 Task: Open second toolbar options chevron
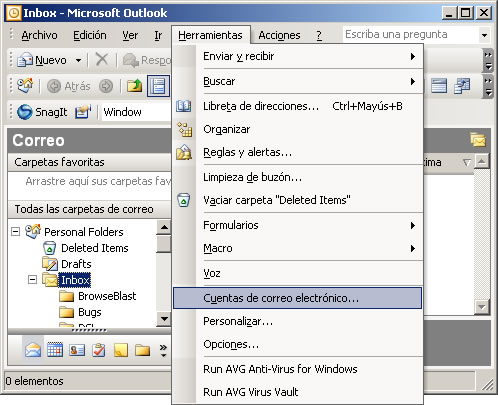pyautogui.click(x=488, y=86)
